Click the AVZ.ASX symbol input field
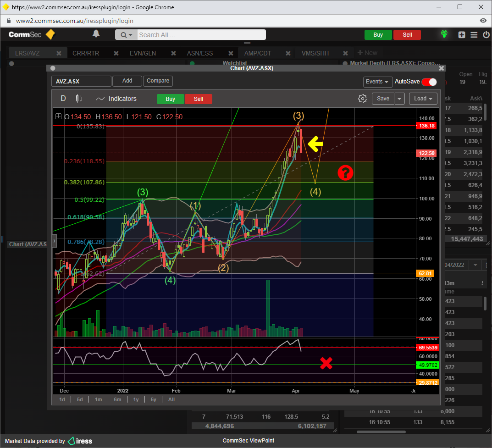 tap(81, 81)
